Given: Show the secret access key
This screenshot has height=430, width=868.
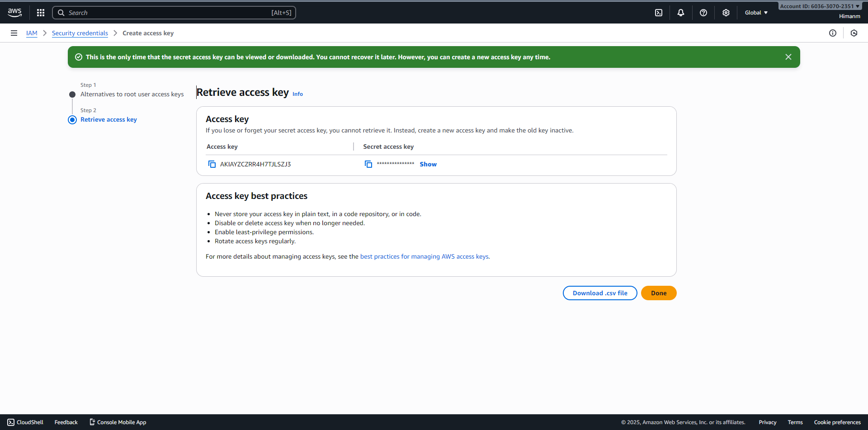Looking at the screenshot, I should [428, 164].
